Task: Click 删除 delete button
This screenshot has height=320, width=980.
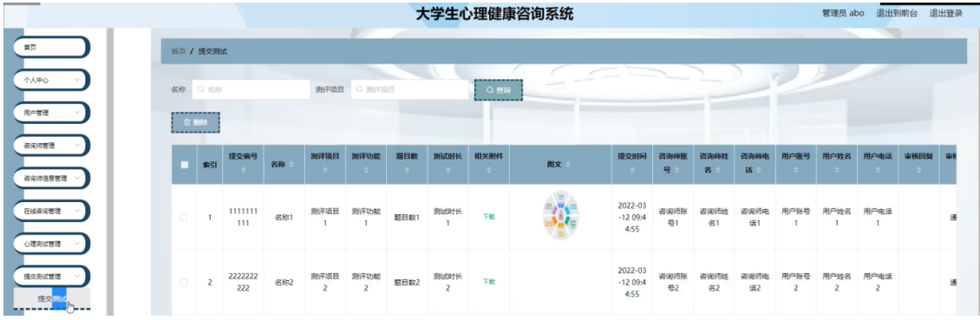Action: (195, 123)
